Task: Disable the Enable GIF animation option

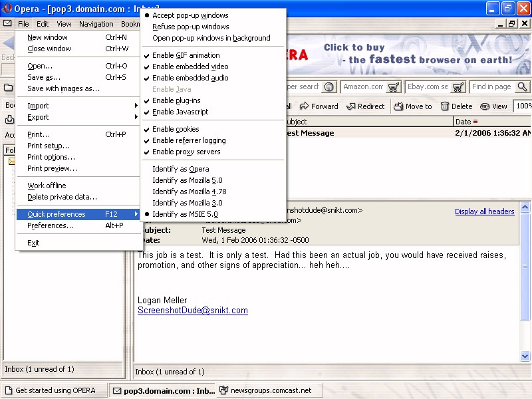Action: click(x=186, y=56)
